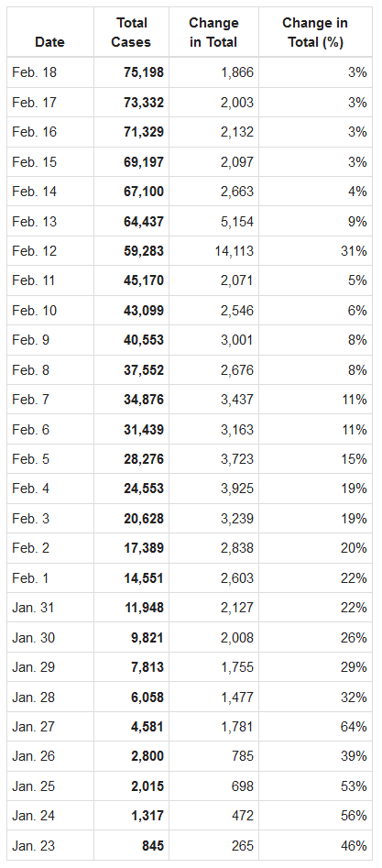Viewport: 382px width, 868px height.
Task: Select total cases value 75,198
Action: tap(144, 72)
